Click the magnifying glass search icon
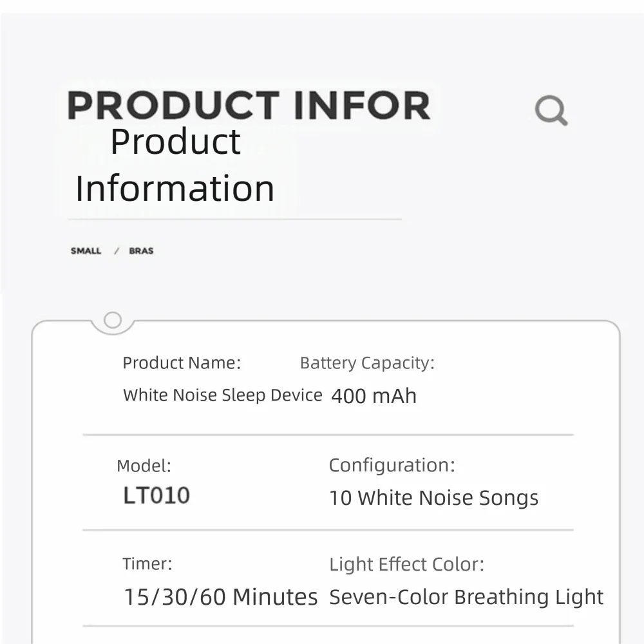 [551, 111]
